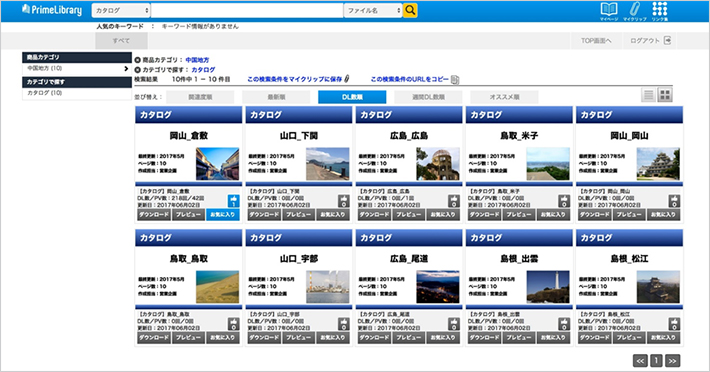The image size is (710, 372).
Task: Click the yellow search magnifier button
Action: [x=410, y=10]
